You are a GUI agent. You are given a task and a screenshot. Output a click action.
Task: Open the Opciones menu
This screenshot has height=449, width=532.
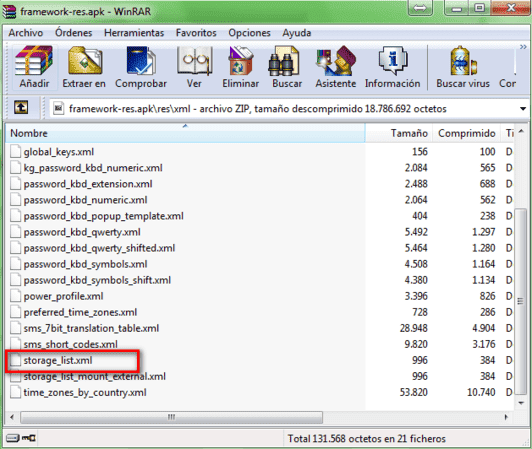[x=249, y=33]
